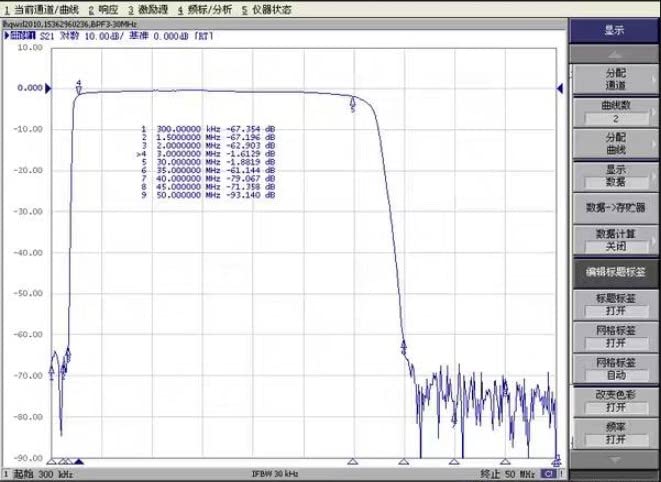Screen dimensions: 661x482
Task: Click the S21 trace label
Action: pyautogui.click(x=47, y=36)
